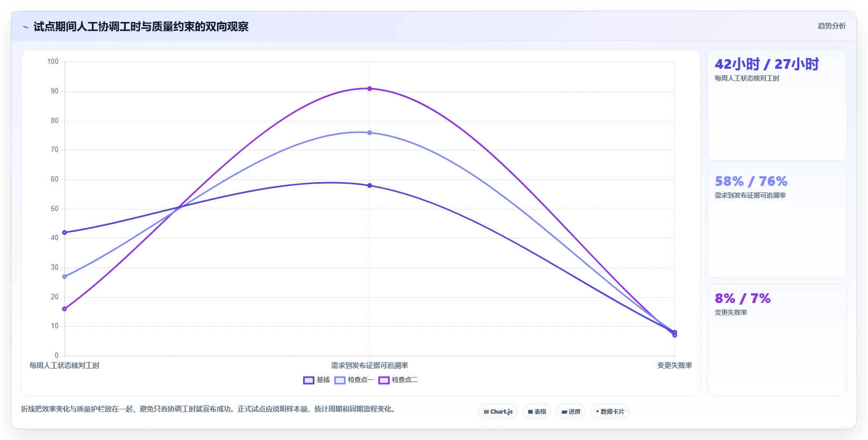This screenshot has height=440, width=868.
Task: Select the 表格 tag
Action: (537, 412)
